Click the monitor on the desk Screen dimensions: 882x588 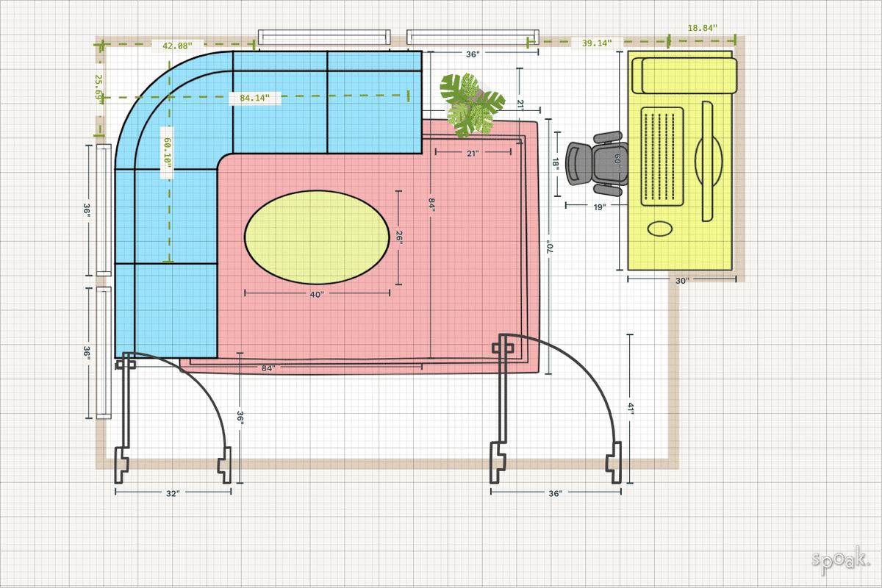tap(709, 162)
